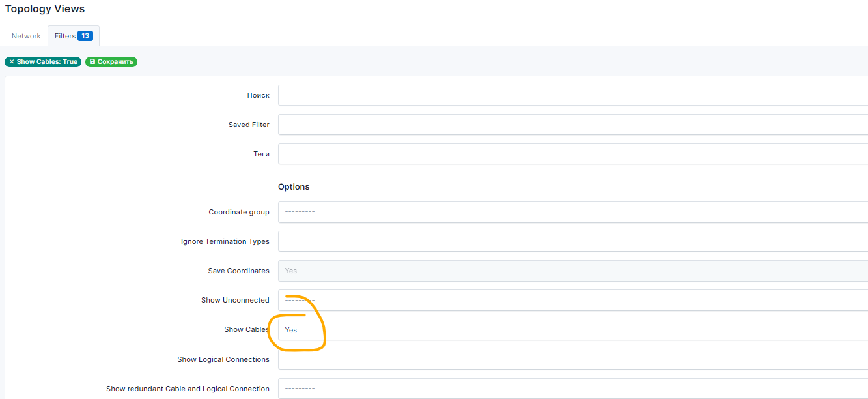
Task: Expand the Coordinate group dropdown
Action: pos(573,212)
